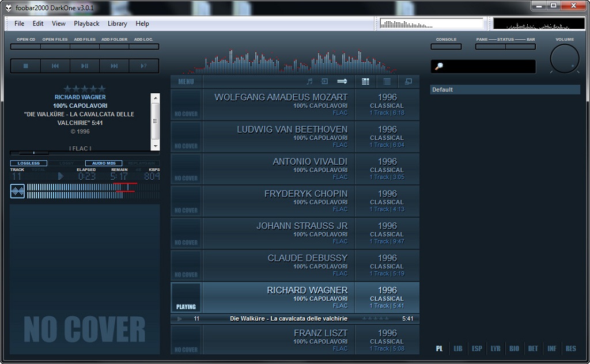Click the Open Files button
Image resolution: width=590 pixels, height=364 pixels.
pyautogui.click(x=55, y=47)
